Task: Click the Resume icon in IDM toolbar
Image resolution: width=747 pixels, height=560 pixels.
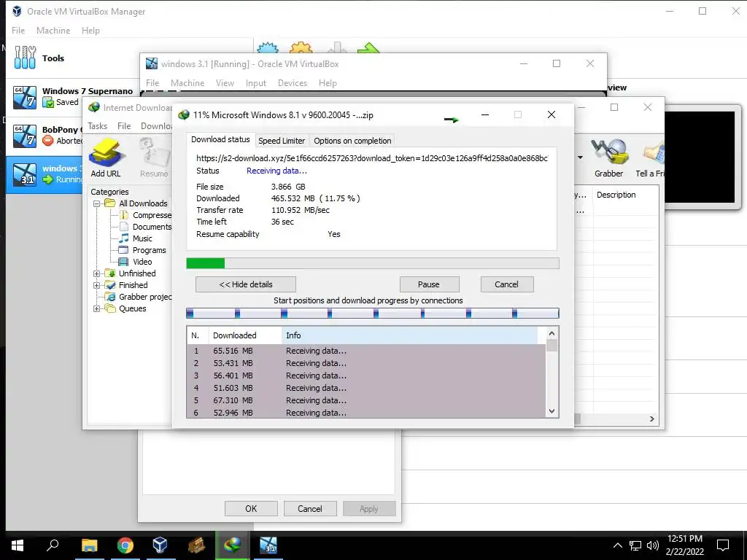Action: tap(155, 157)
